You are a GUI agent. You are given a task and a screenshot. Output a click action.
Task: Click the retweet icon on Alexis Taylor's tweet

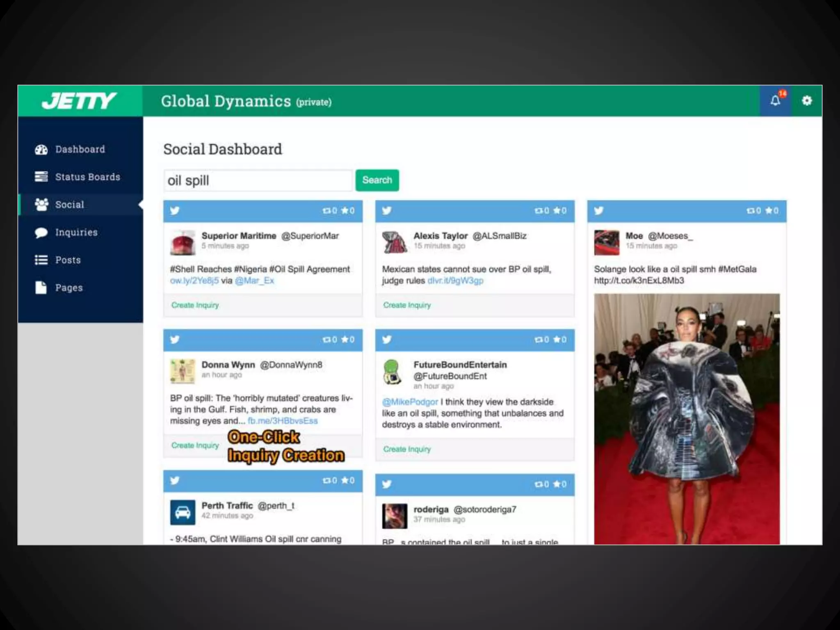click(538, 211)
